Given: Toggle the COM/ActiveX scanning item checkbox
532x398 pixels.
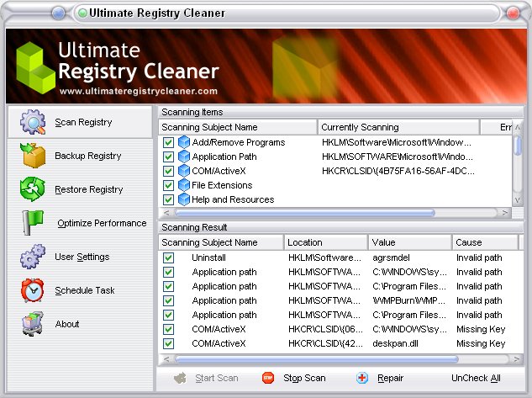Looking at the screenshot, I should point(168,171).
